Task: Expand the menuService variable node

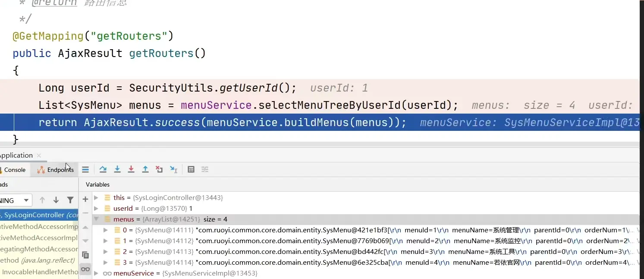Action: pyautogui.click(x=96, y=273)
